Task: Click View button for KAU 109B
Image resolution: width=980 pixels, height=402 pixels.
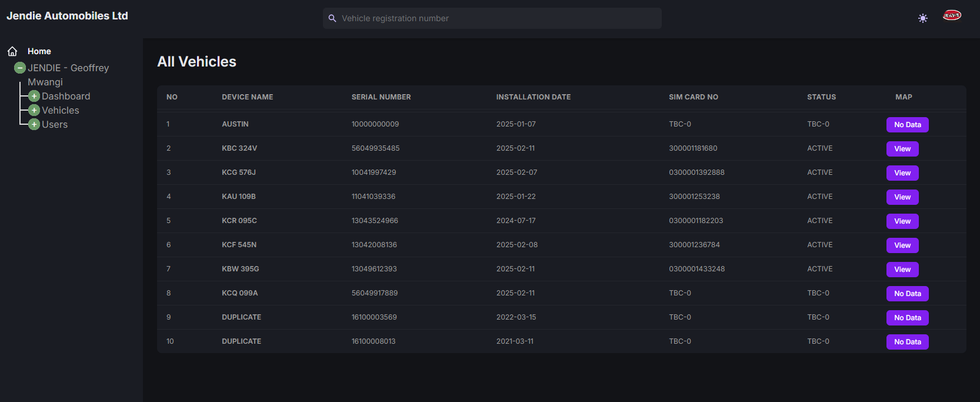Action: click(902, 197)
